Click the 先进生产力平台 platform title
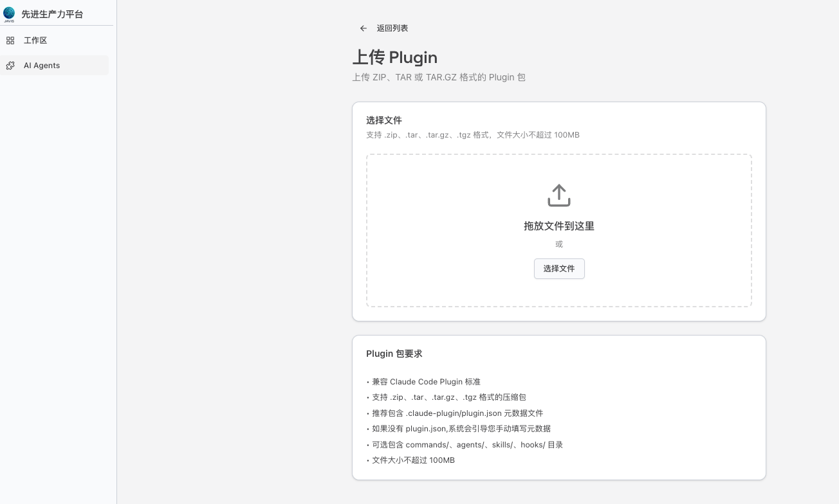The height and width of the screenshot is (504, 839). click(x=52, y=14)
